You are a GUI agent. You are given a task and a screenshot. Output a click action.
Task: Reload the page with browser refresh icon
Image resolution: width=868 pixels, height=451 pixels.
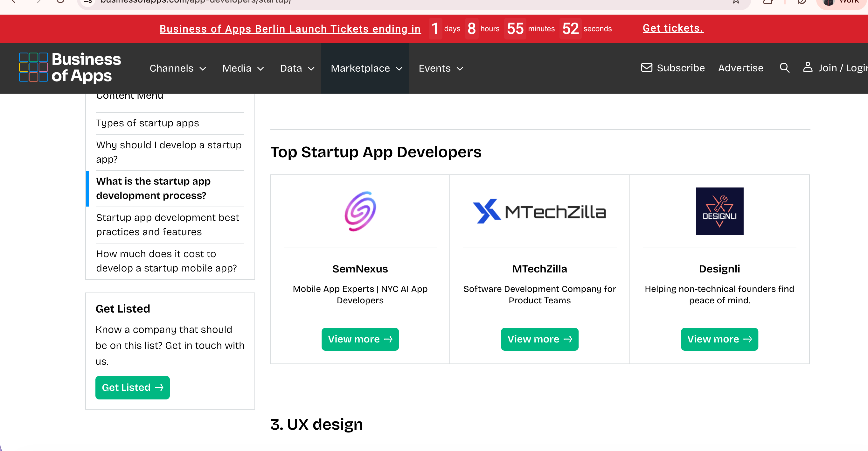tap(60, 1)
